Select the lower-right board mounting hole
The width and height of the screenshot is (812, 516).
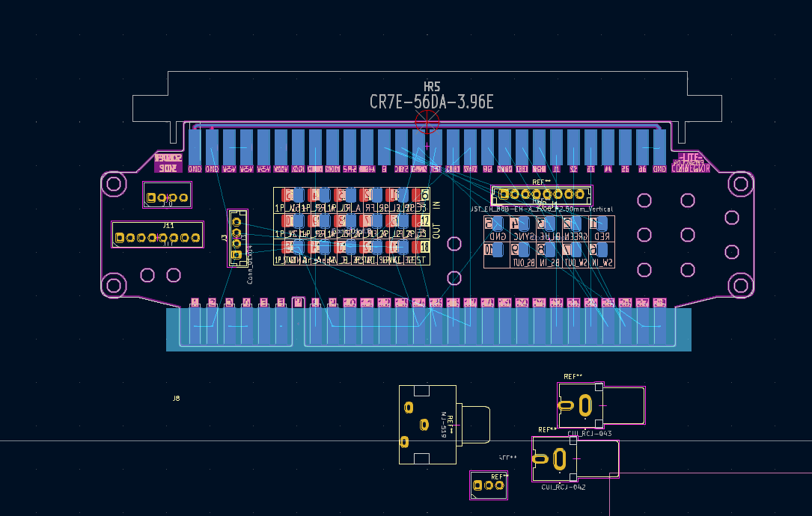point(741,285)
